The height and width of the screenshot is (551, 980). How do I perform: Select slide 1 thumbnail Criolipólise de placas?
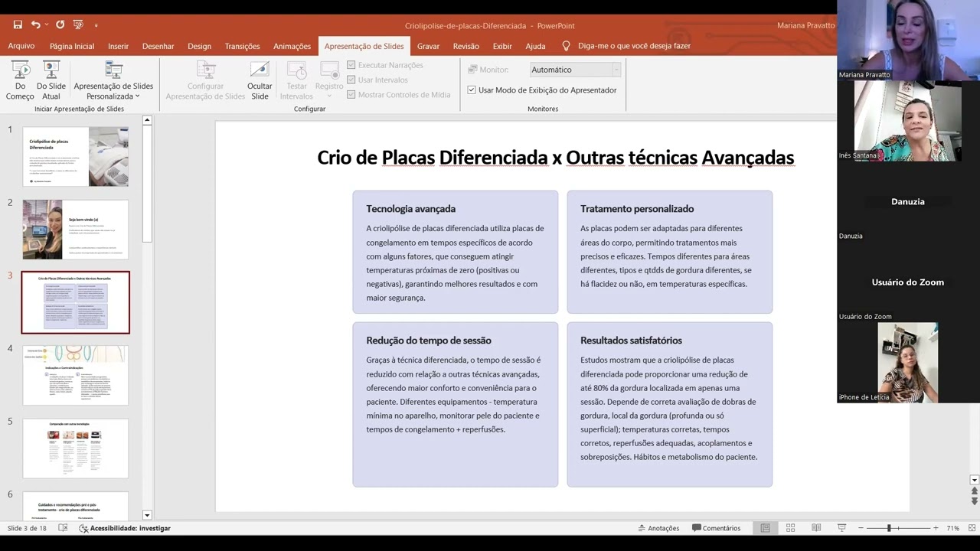[76, 157]
